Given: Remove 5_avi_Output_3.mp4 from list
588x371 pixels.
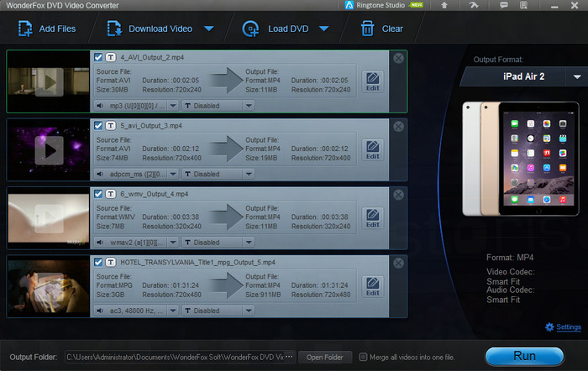Looking at the screenshot, I should pyautogui.click(x=398, y=126).
